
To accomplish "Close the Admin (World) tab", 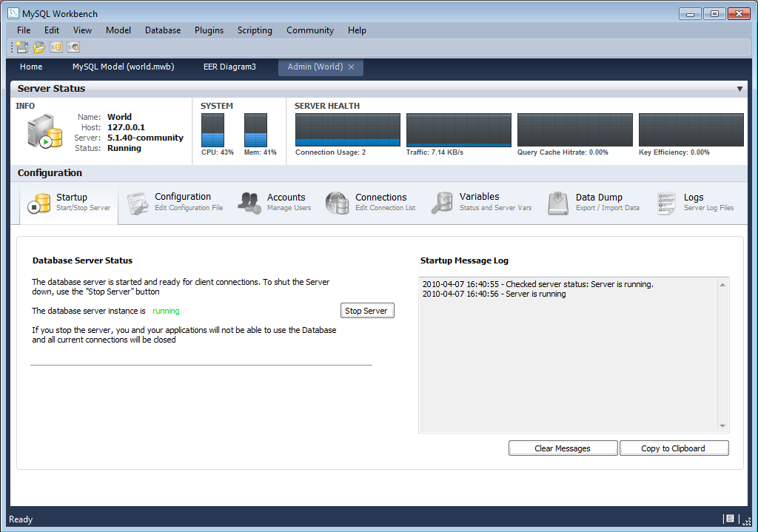I will pyautogui.click(x=351, y=67).
